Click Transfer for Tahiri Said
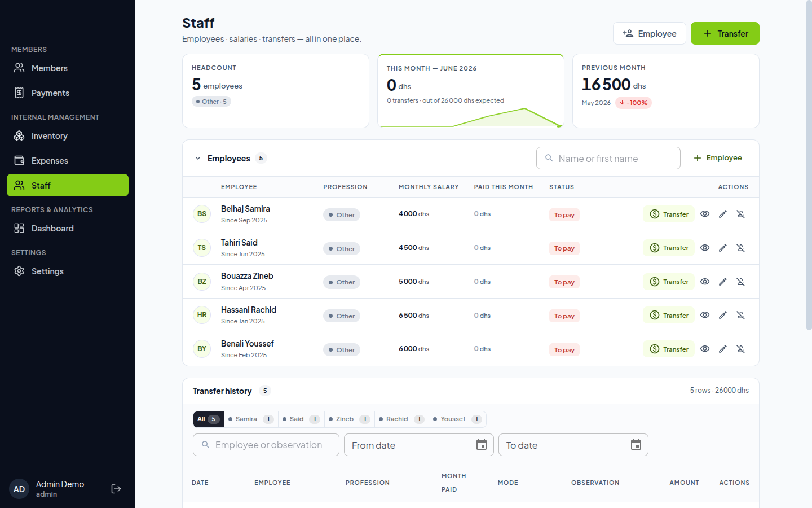The width and height of the screenshot is (812, 508). 669,248
